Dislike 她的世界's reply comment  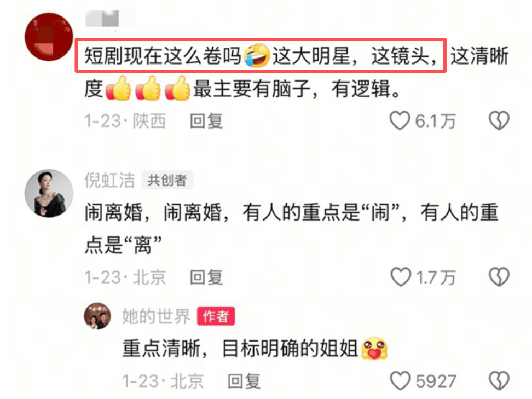(x=499, y=381)
